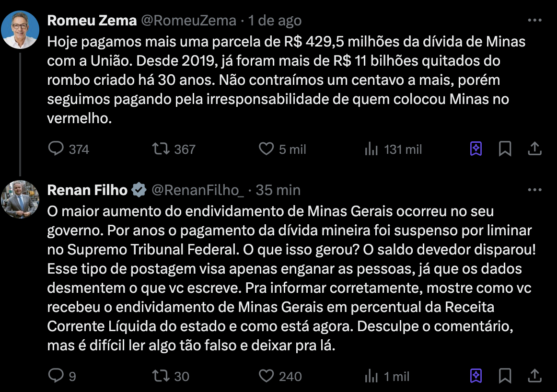The width and height of the screenshot is (557, 392).
Task: Open the @RomeuZema handle link
Action: (188, 21)
